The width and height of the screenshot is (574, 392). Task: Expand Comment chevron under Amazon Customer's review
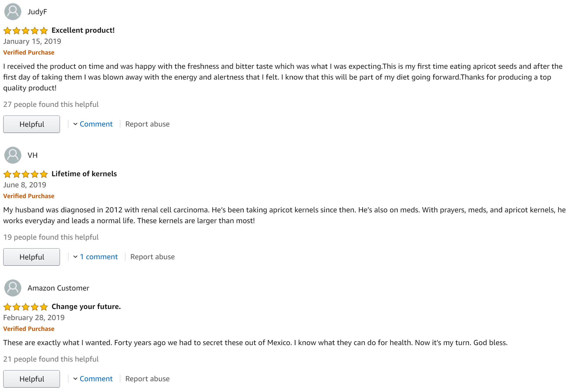coord(75,379)
